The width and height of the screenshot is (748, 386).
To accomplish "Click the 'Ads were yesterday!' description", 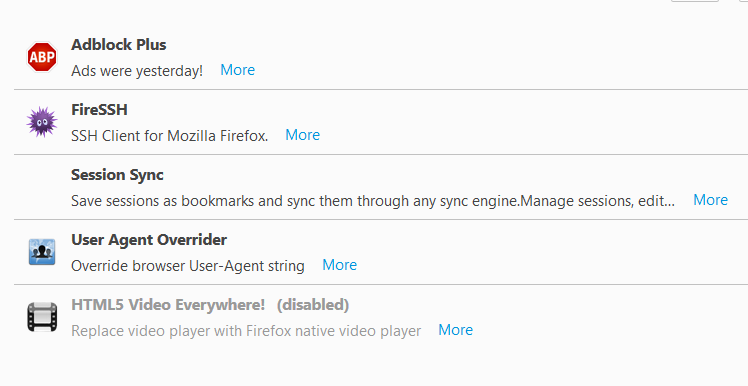I will click(137, 71).
